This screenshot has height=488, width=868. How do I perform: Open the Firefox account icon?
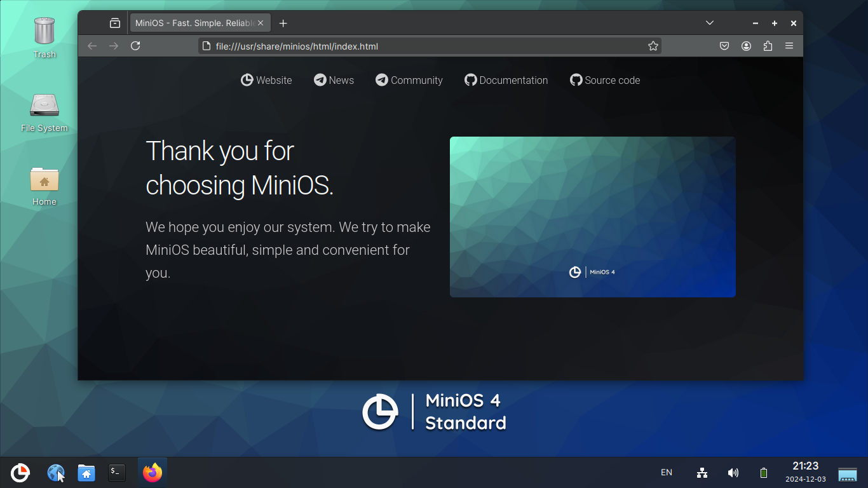(x=747, y=46)
